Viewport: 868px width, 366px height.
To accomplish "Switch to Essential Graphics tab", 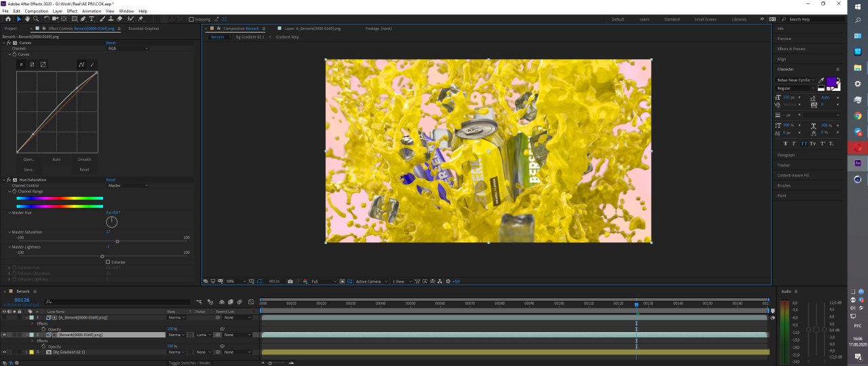I will click(x=143, y=29).
